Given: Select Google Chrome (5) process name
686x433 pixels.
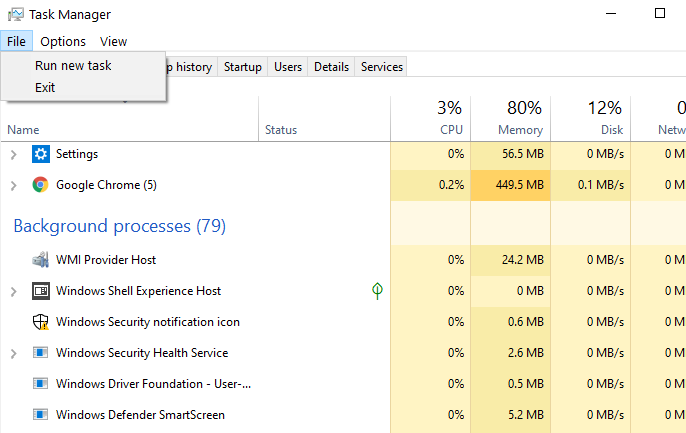Looking at the screenshot, I should (x=106, y=185).
